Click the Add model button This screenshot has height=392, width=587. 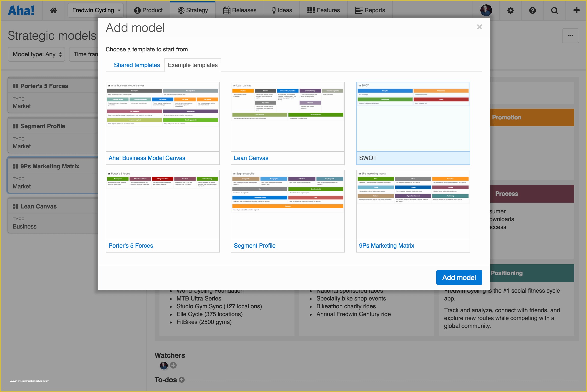(459, 277)
